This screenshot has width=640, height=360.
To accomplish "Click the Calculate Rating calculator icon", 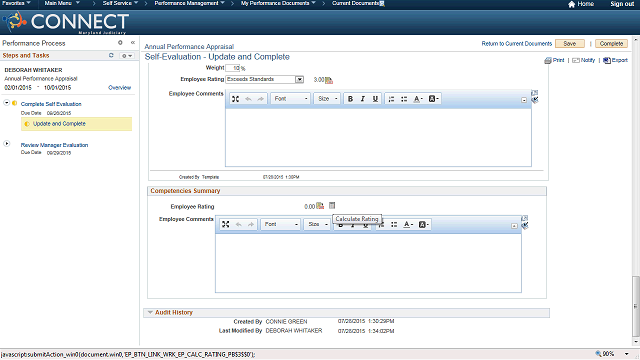I will pyautogui.click(x=332, y=205).
